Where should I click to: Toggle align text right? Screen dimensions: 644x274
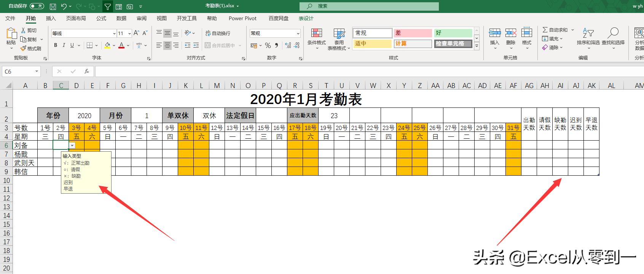point(176,45)
